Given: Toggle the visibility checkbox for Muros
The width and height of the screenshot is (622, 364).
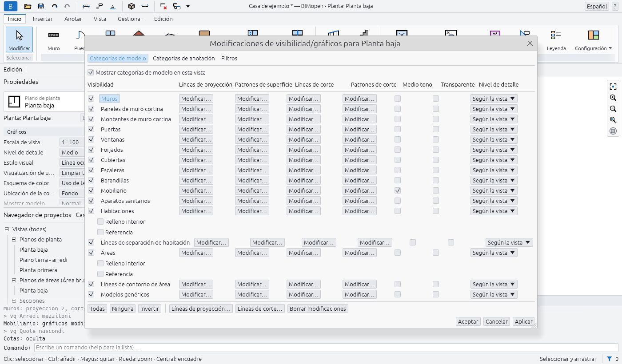Looking at the screenshot, I should coord(91,99).
